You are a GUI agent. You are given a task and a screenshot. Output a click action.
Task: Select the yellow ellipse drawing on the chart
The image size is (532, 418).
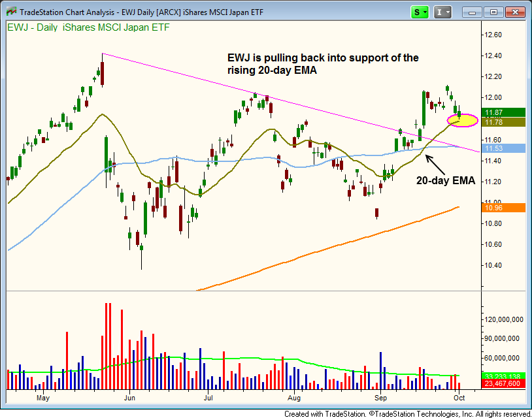[463, 120]
